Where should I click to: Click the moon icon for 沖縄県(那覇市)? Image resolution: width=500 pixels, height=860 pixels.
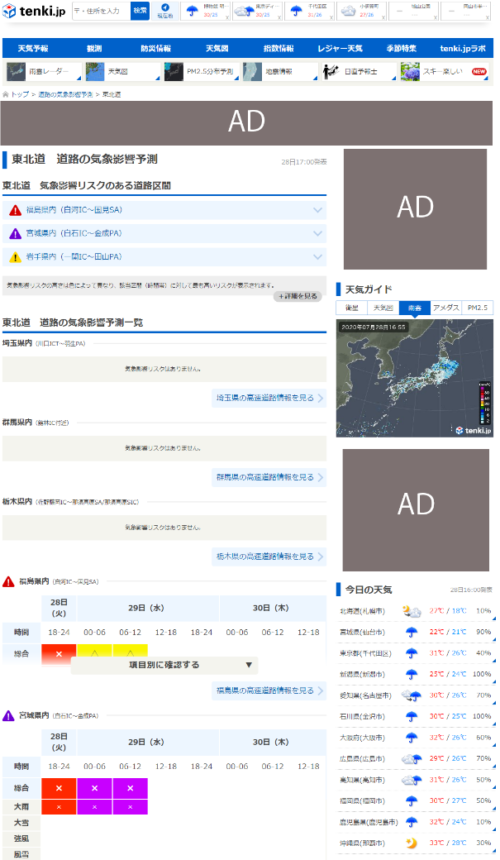(x=410, y=843)
